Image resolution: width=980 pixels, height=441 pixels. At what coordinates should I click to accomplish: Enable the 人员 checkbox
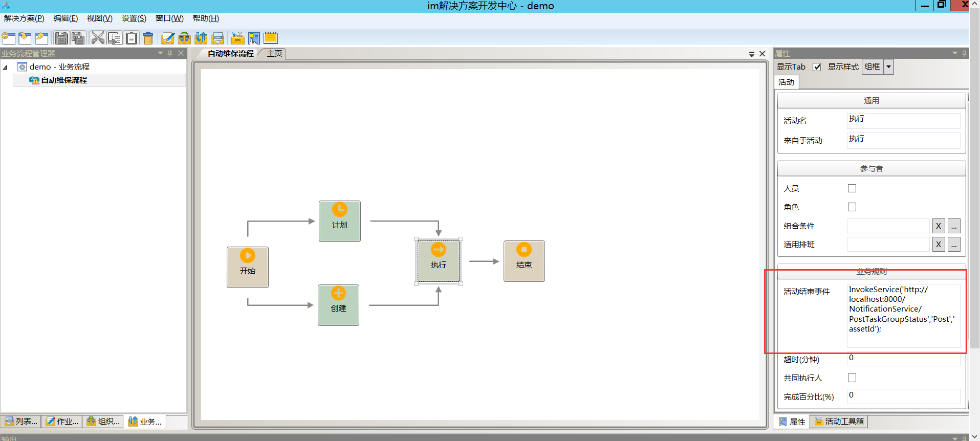[x=852, y=188]
